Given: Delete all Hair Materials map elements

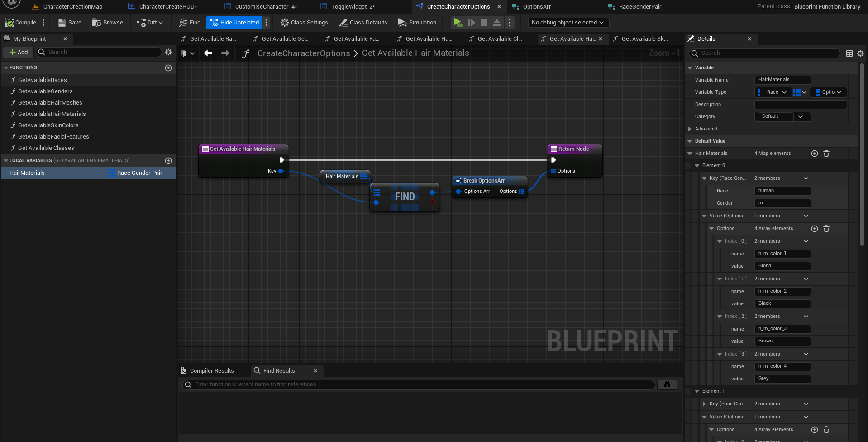Looking at the screenshot, I should coord(826,154).
